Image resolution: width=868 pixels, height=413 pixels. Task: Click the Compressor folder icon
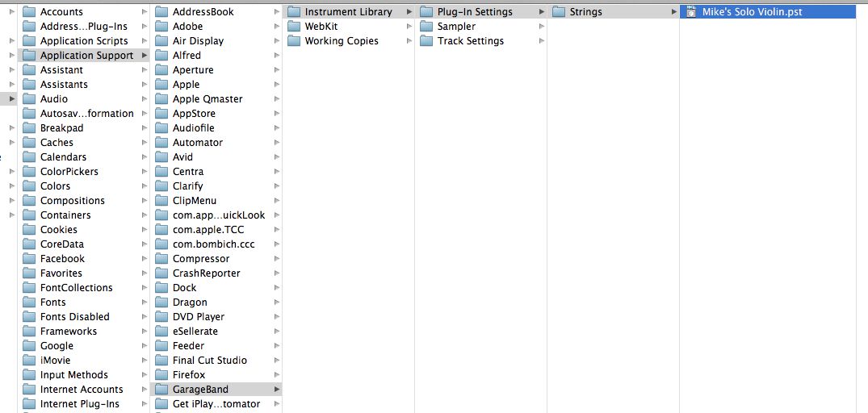click(x=161, y=259)
